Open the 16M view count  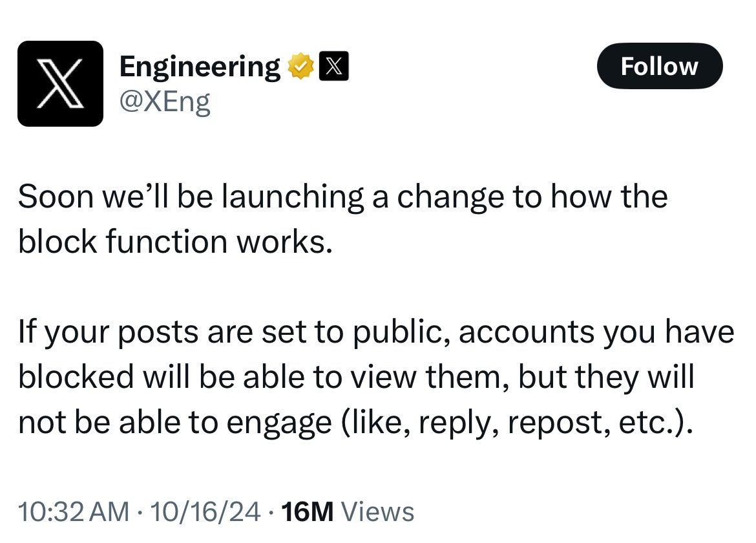(308, 511)
